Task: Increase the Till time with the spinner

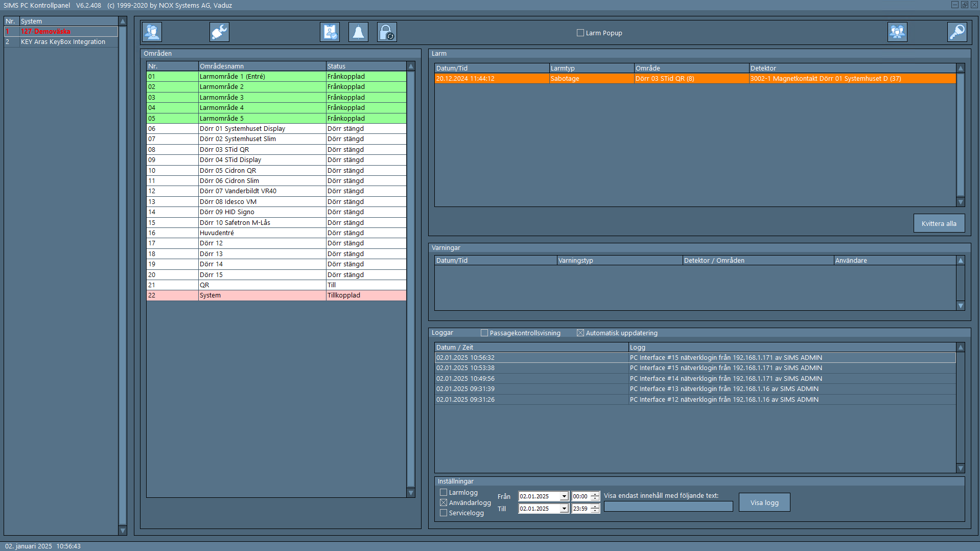Action: 595,507
